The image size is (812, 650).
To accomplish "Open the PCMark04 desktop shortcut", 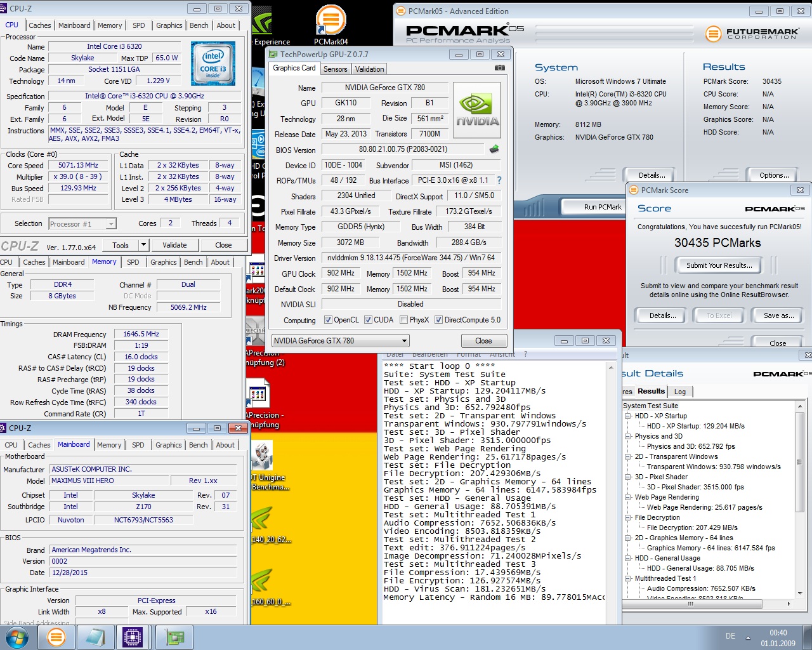I will (331, 24).
